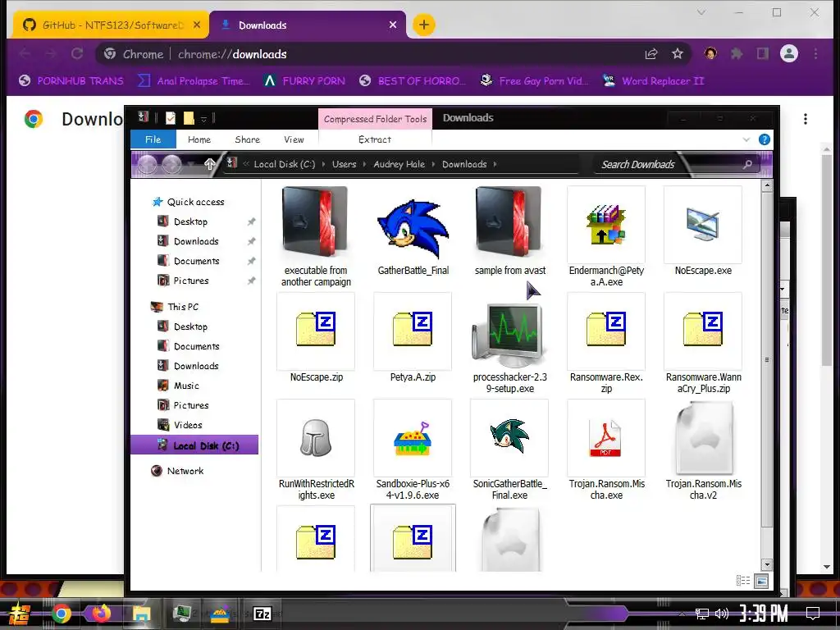Expand the Explorer ribbon chevron
Image resolution: width=840 pixels, height=630 pixels.
click(x=746, y=139)
